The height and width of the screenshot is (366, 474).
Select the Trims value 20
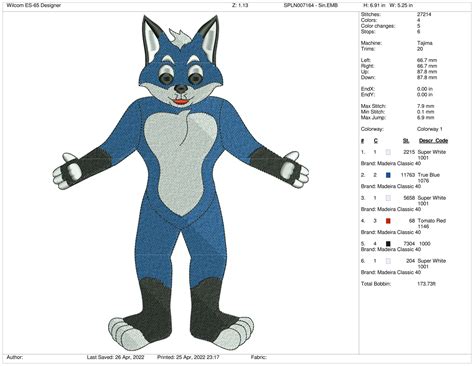coord(420,49)
